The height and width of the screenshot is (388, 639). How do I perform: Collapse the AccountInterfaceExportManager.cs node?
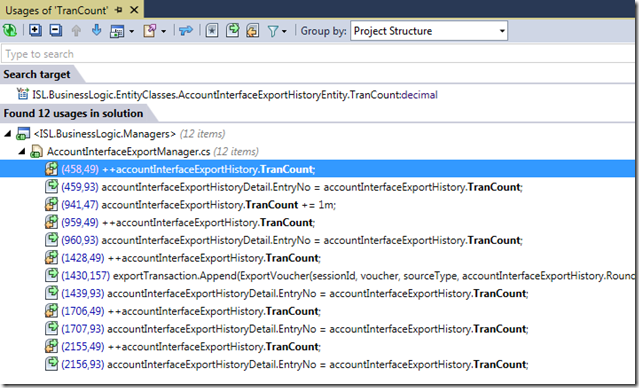click(x=22, y=152)
